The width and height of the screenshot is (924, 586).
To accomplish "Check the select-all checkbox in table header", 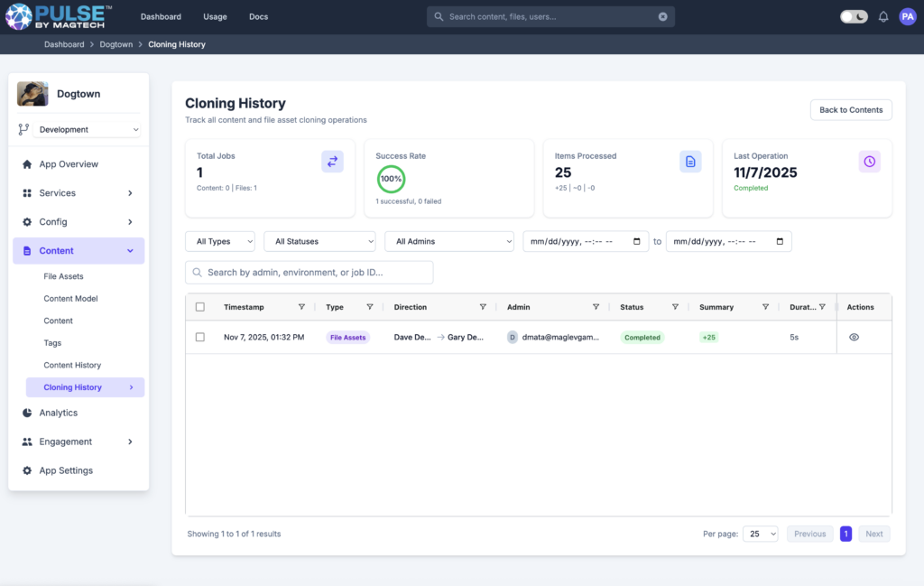I will coord(200,307).
